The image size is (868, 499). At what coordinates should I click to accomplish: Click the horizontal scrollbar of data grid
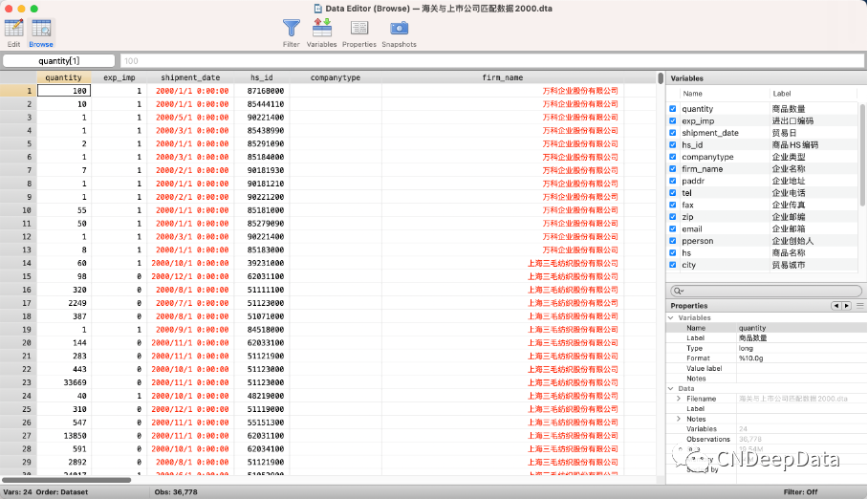click(x=66, y=480)
